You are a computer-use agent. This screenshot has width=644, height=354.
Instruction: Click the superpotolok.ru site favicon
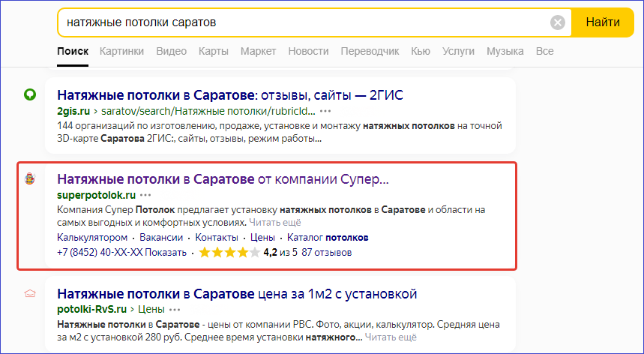(30, 181)
